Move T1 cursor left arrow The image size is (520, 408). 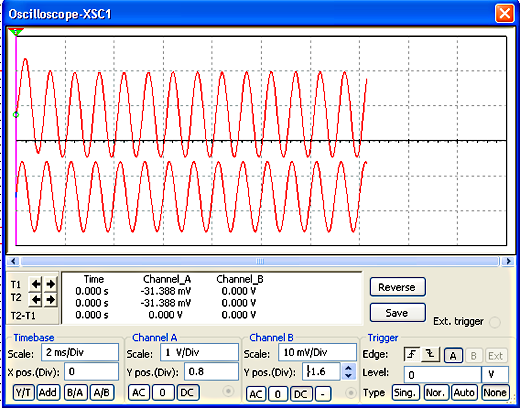pos(36,284)
